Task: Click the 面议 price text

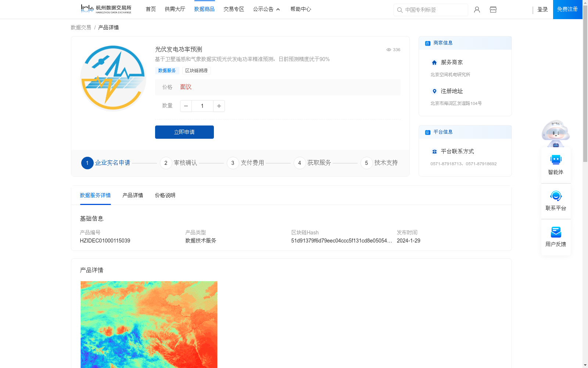Action: click(x=186, y=87)
